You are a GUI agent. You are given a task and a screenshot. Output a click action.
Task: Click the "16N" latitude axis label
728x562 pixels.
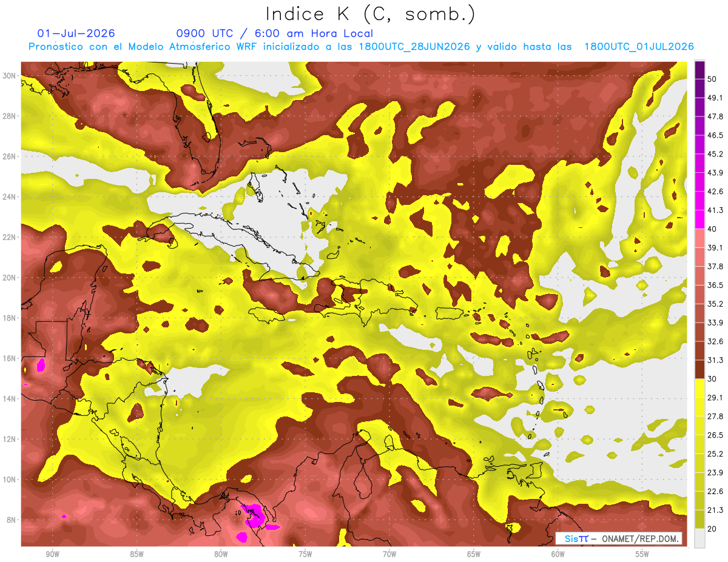10,358
